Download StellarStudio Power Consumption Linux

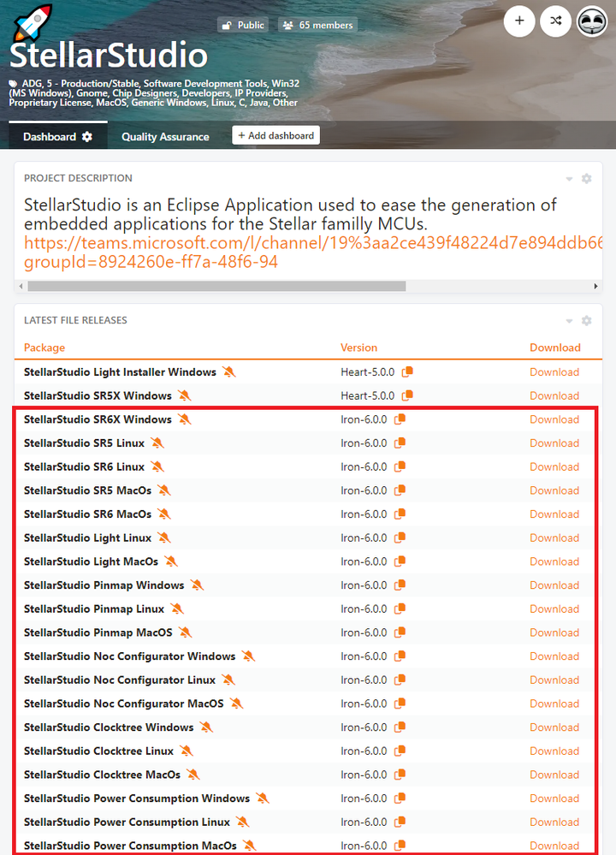point(554,822)
